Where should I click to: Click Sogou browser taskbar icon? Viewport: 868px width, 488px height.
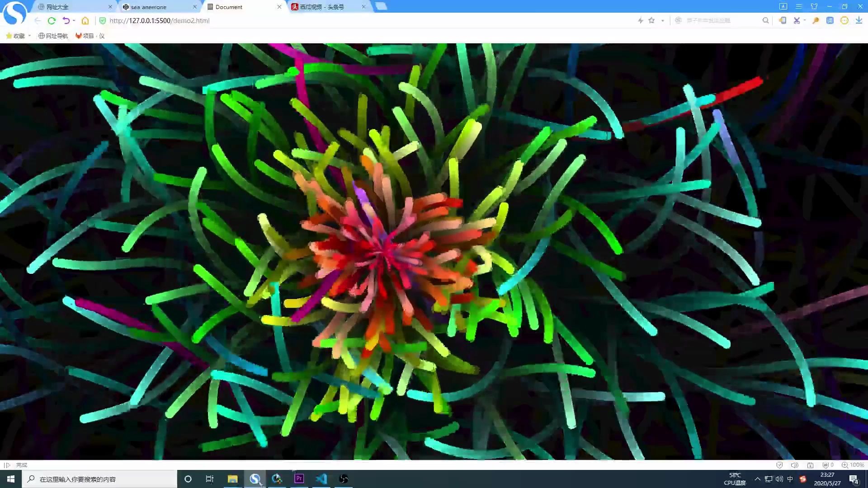point(255,479)
